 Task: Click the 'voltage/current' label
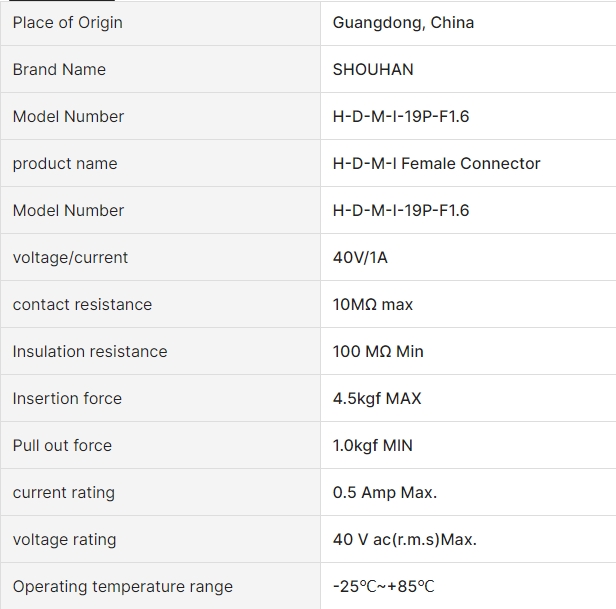click(70, 258)
